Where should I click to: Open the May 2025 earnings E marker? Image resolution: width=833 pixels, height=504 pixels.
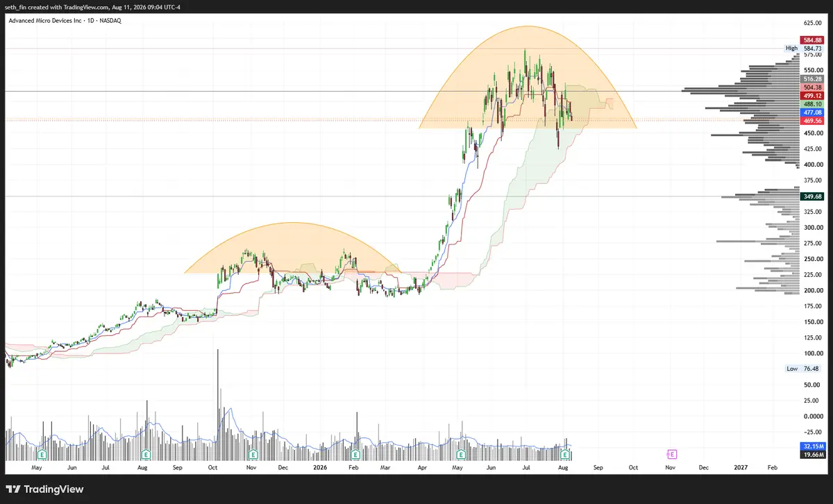42,455
